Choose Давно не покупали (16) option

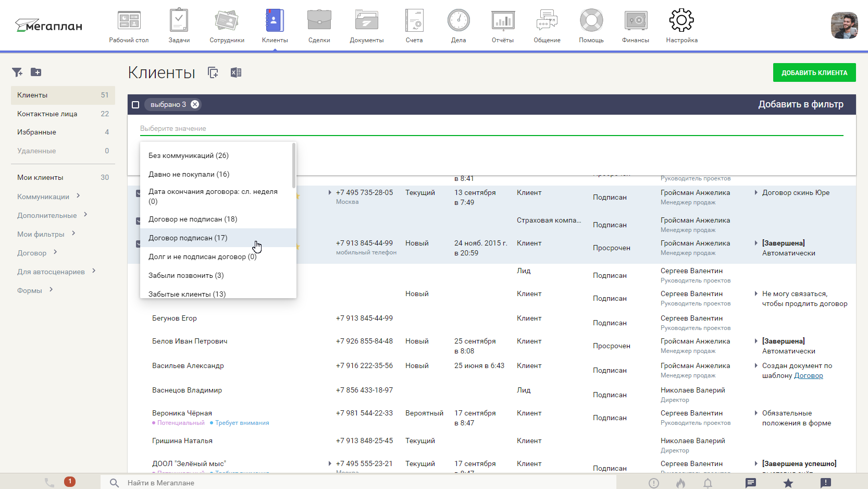[x=218, y=174]
